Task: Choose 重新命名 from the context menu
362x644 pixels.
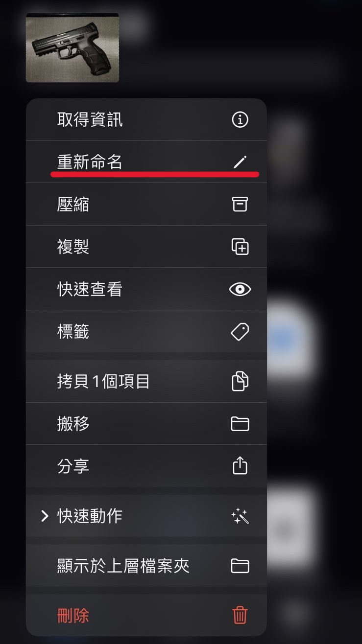Action: (146, 162)
